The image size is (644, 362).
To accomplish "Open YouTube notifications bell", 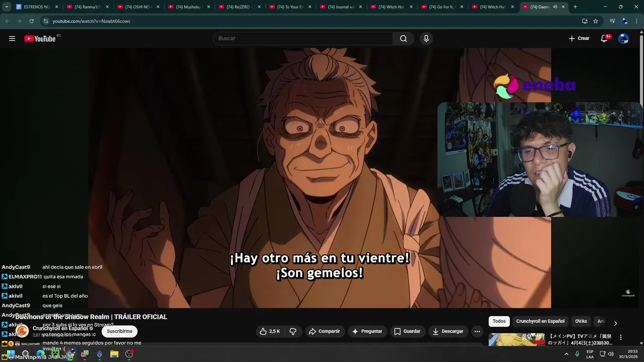I will pyautogui.click(x=605, y=39).
